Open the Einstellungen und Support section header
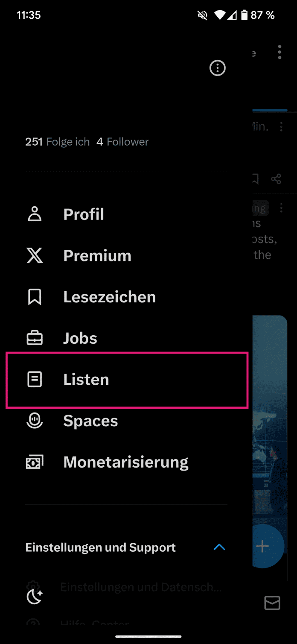Image resolution: width=297 pixels, height=644 pixels. click(101, 547)
